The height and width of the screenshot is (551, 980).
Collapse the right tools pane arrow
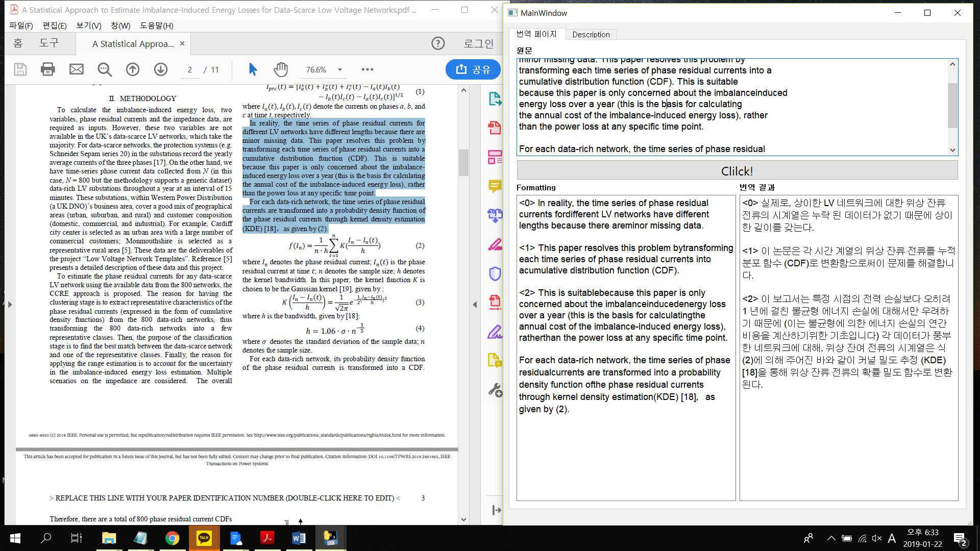[x=475, y=305]
